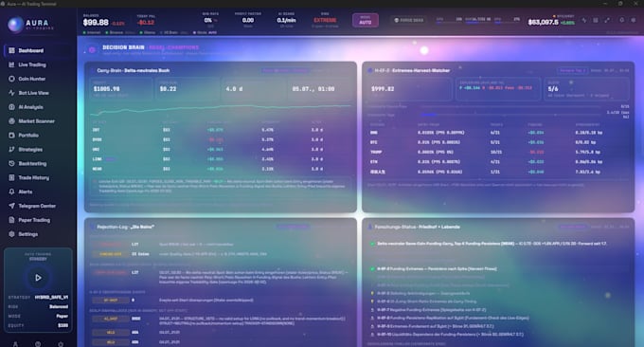Click the Alerts bell icon in the sidebar
644x347 pixels.
tap(11, 192)
